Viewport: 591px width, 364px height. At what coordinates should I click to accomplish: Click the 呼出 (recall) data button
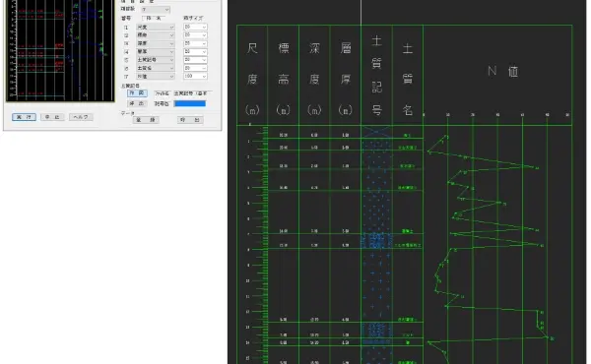pyautogui.click(x=190, y=120)
